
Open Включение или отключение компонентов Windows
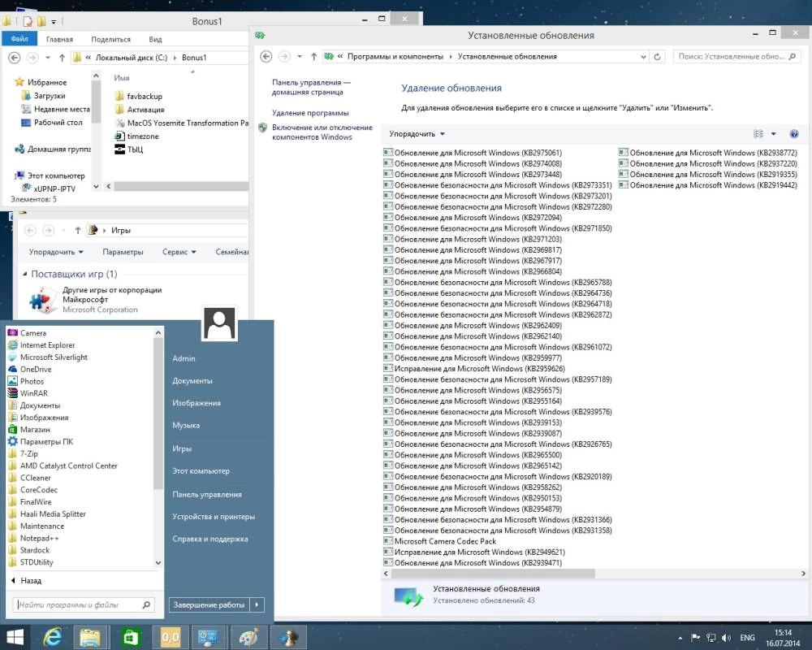pos(322,132)
